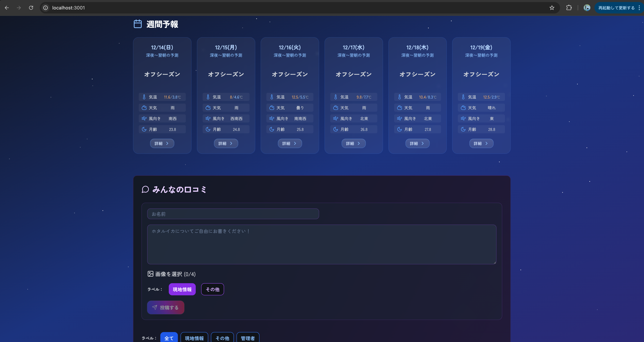
Task: Click the image icon for 画像を選択
Action: [150, 274]
